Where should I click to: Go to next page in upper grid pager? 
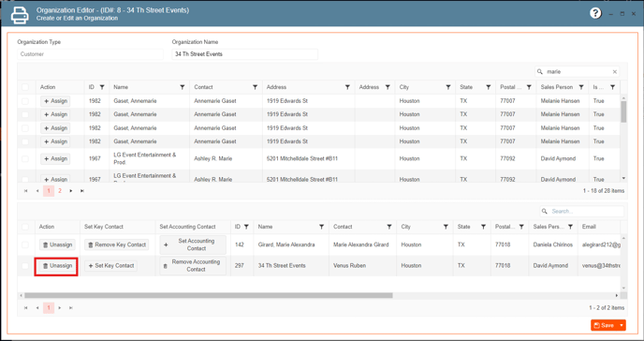71,190
